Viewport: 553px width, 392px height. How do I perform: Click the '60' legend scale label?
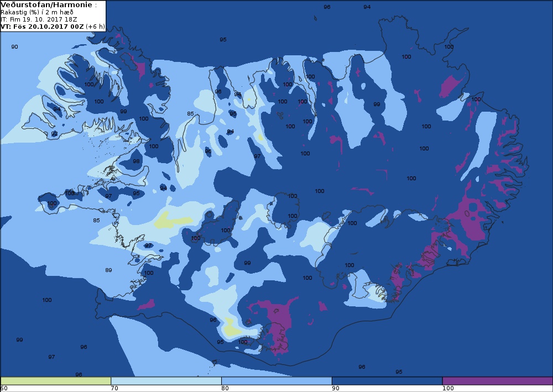[x=4, y=389]
